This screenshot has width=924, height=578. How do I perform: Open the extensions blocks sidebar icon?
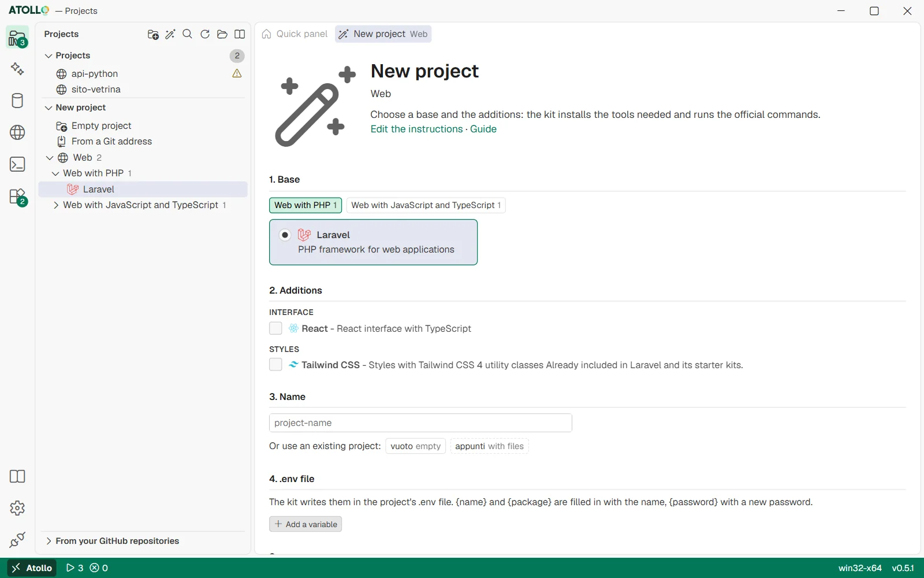point(17,197)
